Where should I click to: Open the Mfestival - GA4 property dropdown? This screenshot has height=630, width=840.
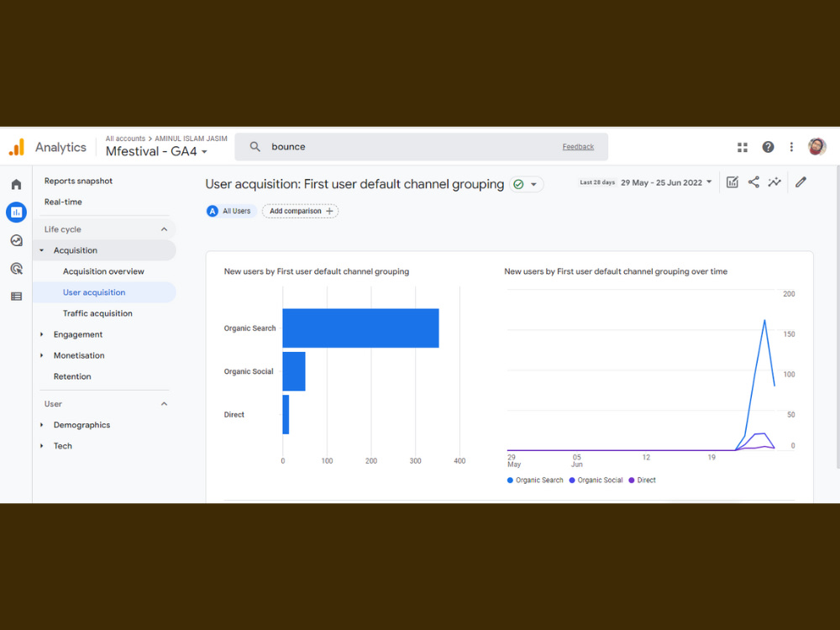(x=156, y=151)
